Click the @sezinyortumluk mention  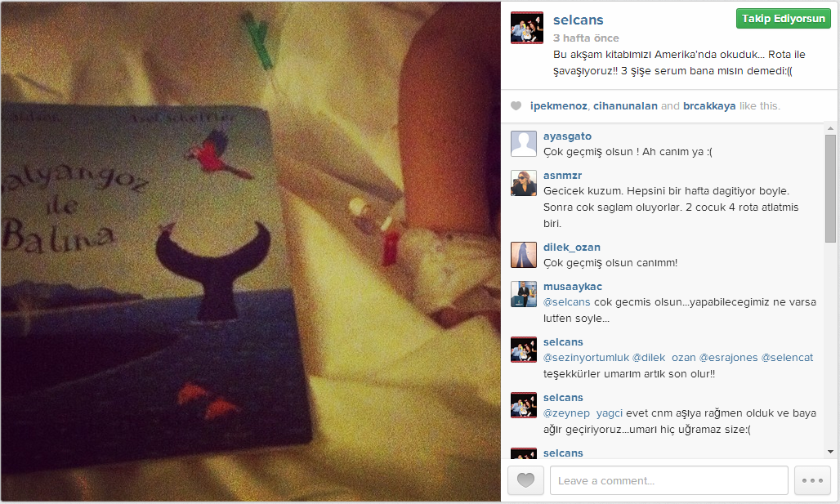(586, 358)
